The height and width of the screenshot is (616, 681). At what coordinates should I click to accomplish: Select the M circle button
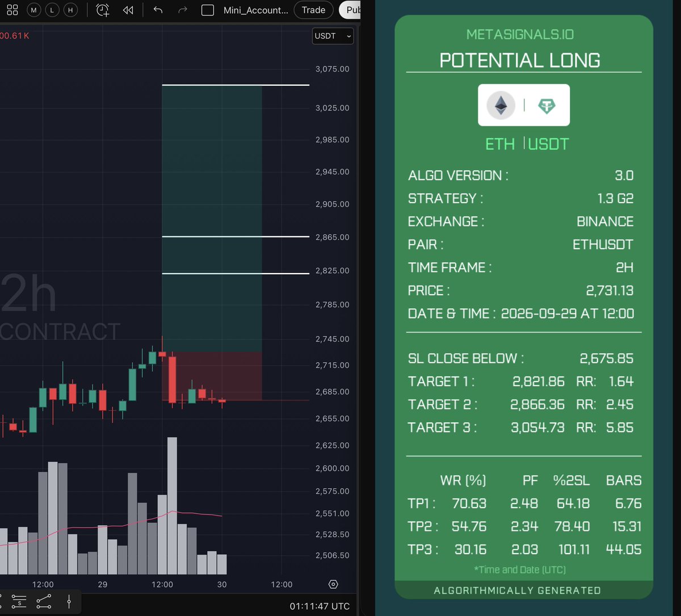click(34, 10)
